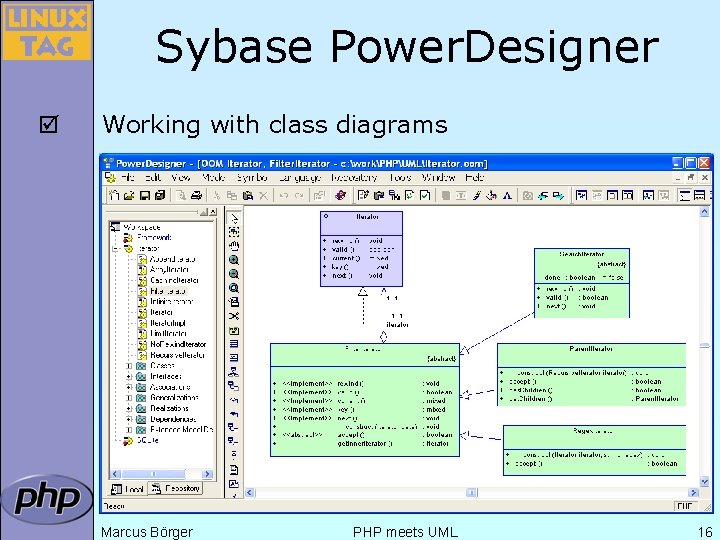This screenshot has width=720, height=540.
Task: Restore the inner document window
Action: [x=691, y=177]
